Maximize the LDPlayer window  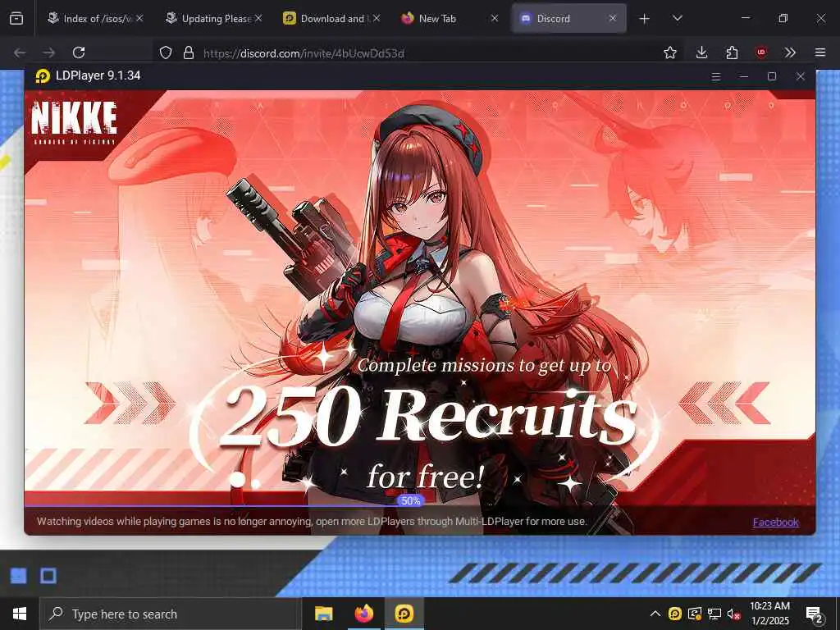(x=772, y=76)
